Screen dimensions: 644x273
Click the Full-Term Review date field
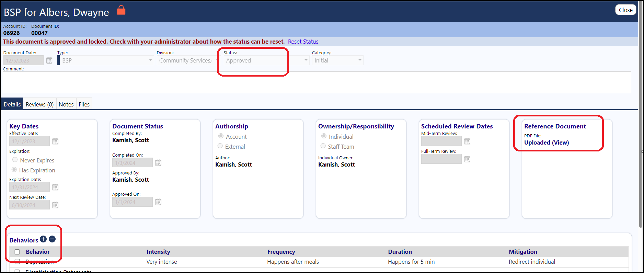[x=441, y=159]
